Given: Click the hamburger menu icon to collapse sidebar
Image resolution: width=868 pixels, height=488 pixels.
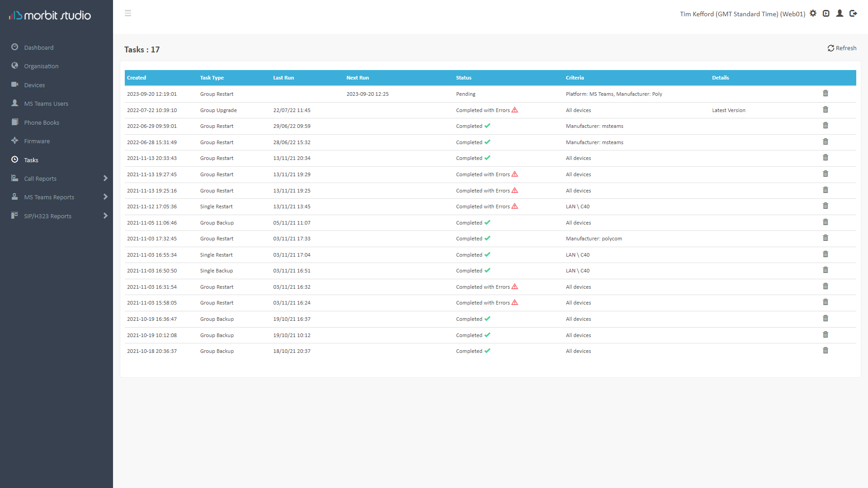Looking at the screenshot, I should coord(128,13).
